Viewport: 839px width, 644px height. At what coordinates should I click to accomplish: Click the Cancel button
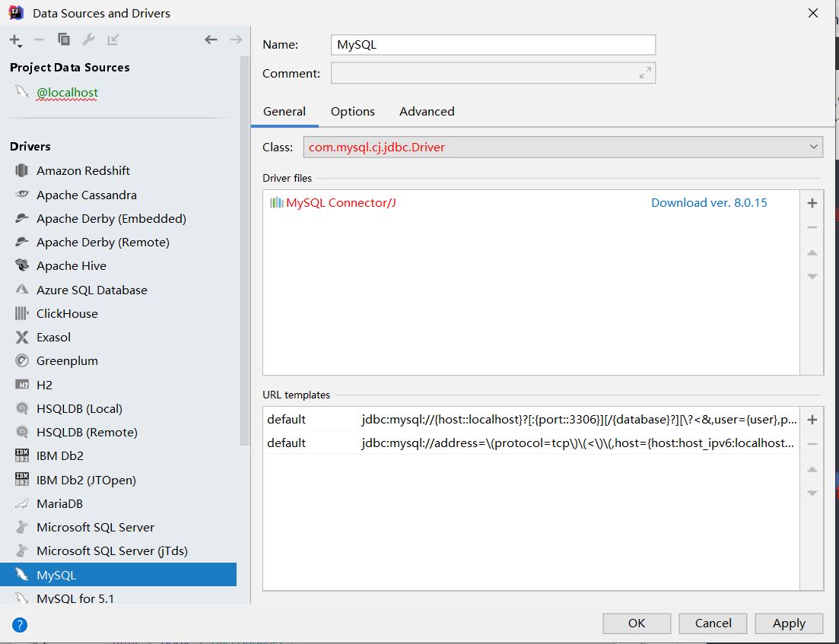tap(713, 623)
